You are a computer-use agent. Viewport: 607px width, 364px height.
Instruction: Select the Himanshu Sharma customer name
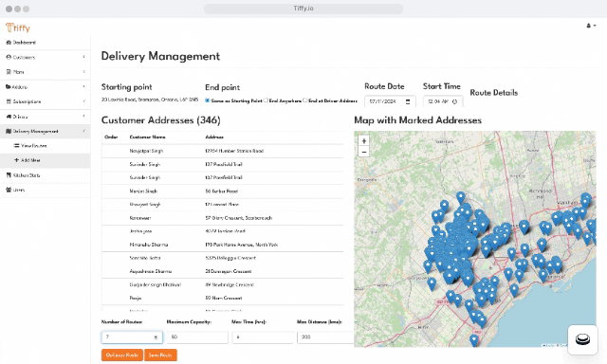[149, 245]
